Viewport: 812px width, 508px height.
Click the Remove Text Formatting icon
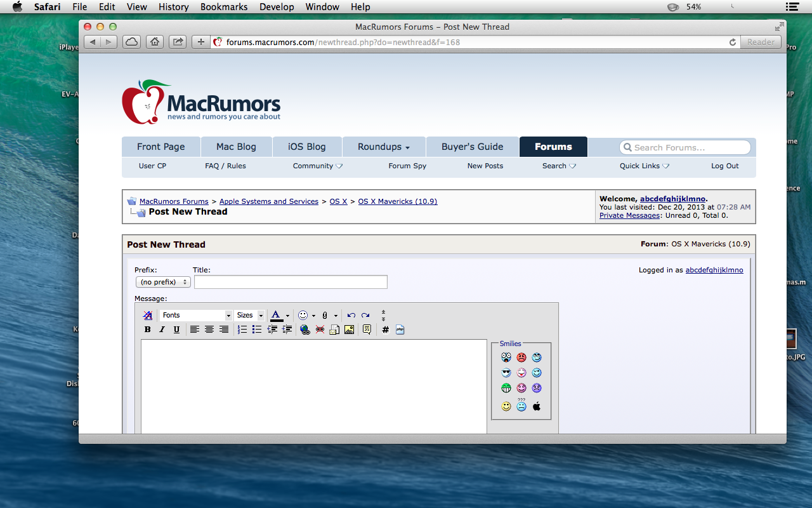click(147, 315)
